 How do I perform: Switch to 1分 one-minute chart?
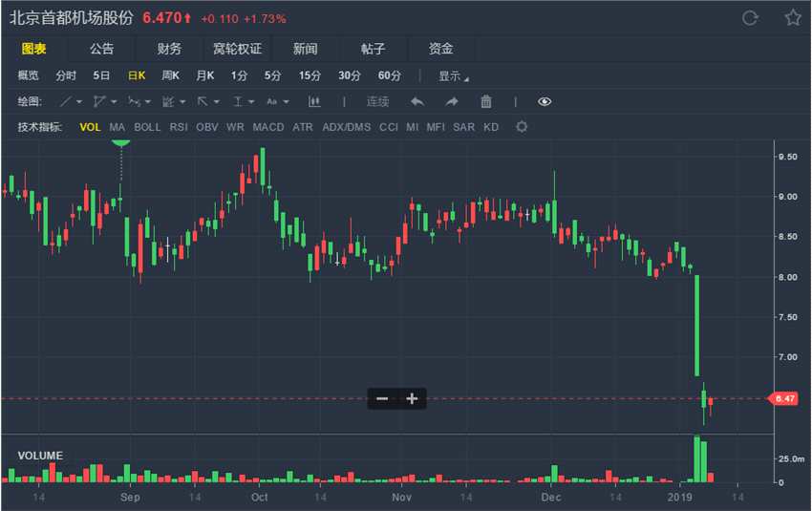[239, 75]
